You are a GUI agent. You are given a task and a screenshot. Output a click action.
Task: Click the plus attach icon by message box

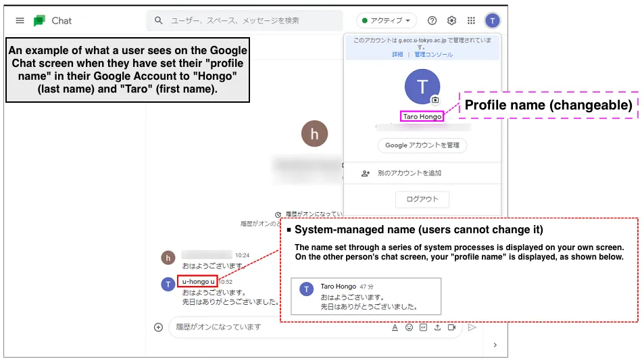pos(158,327)
